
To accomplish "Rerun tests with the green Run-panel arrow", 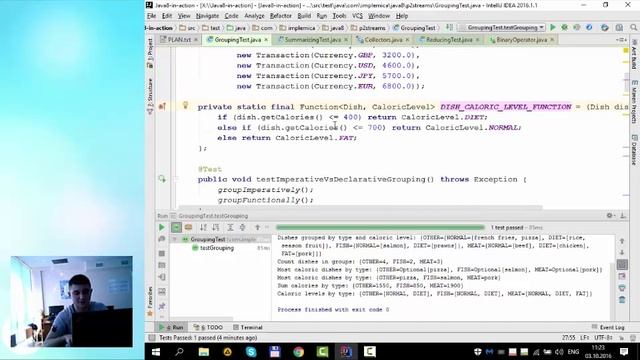I will tap(162, 227).
